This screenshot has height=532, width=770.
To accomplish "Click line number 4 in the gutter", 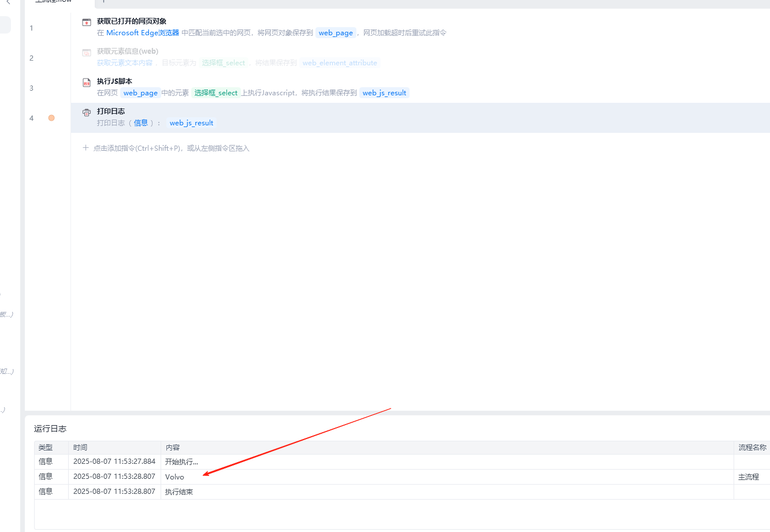I will [x=31, y=118].
